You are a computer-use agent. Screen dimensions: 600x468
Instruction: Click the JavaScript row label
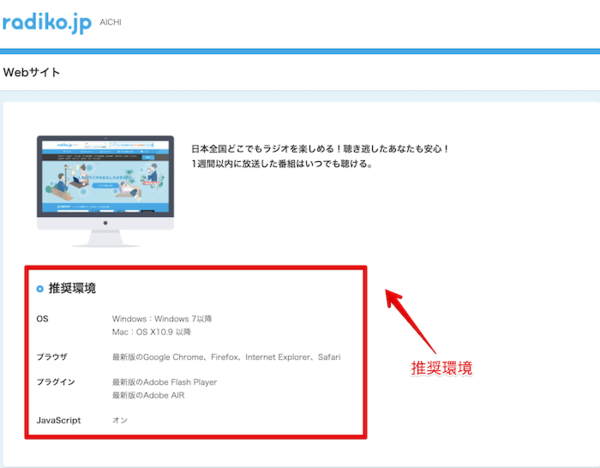coord(59,420)
